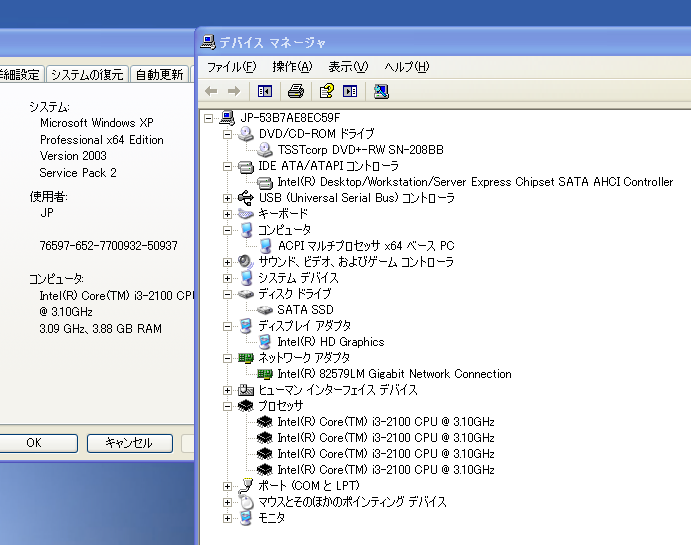This screenshot has height=545, width=691.
Task: Collapse the JP-53B7AE8EC59F root node
Action: point(208,118)
